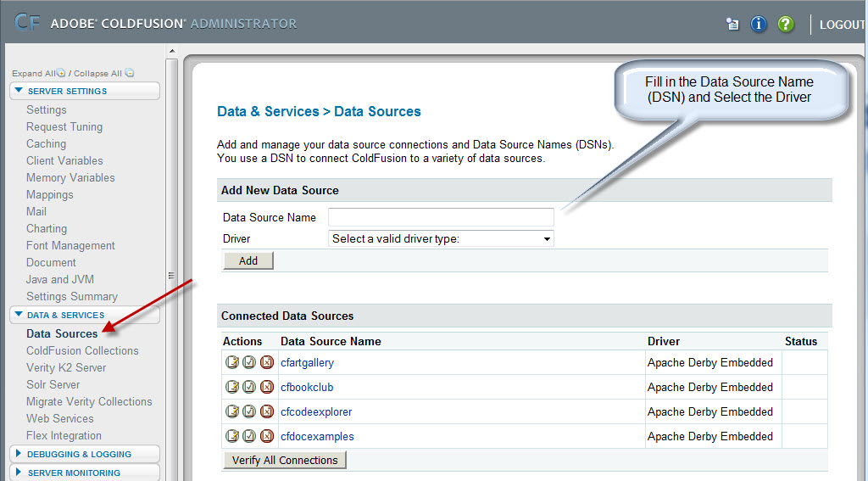Screen dimensions: 868x481
Task: Open the Charting page
Action: (47, 229)
